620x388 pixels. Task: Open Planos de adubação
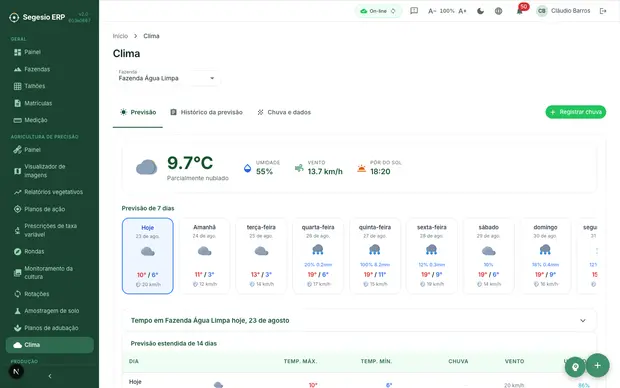(49, 328)
